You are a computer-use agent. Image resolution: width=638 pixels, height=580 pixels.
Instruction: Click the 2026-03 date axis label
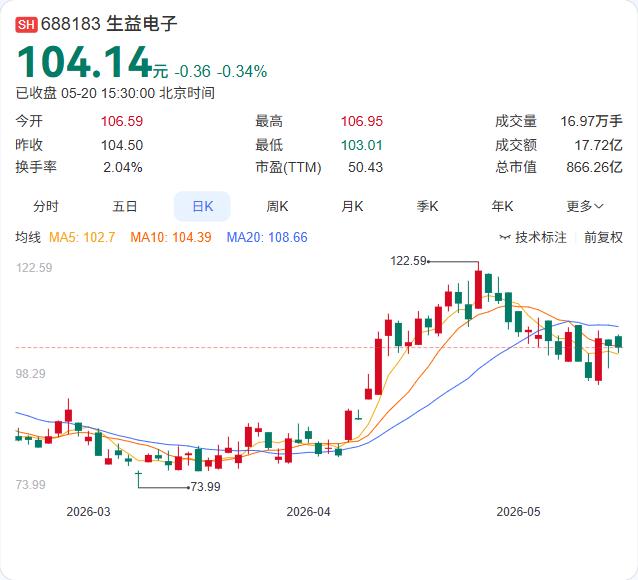(x=88, y=512)
